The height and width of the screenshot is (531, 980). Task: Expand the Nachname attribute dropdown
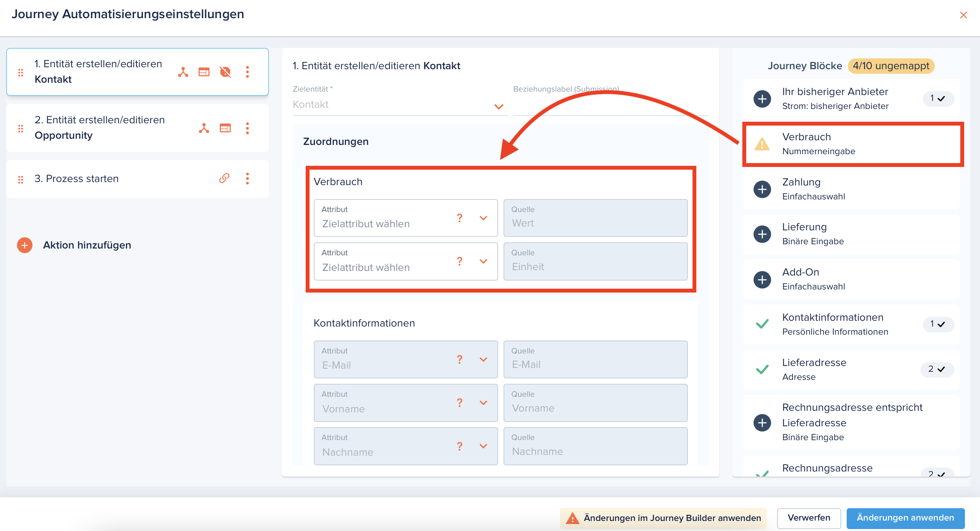tap(483, 446)
